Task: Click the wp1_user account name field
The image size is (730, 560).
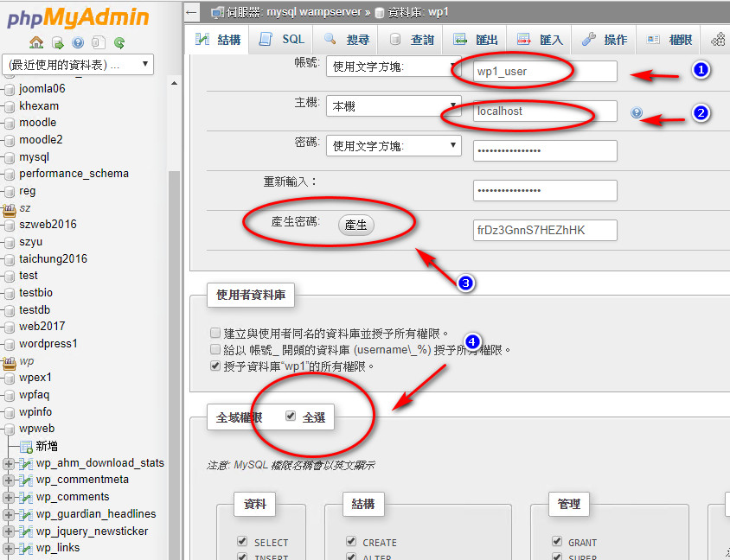Action: point(545,71)
